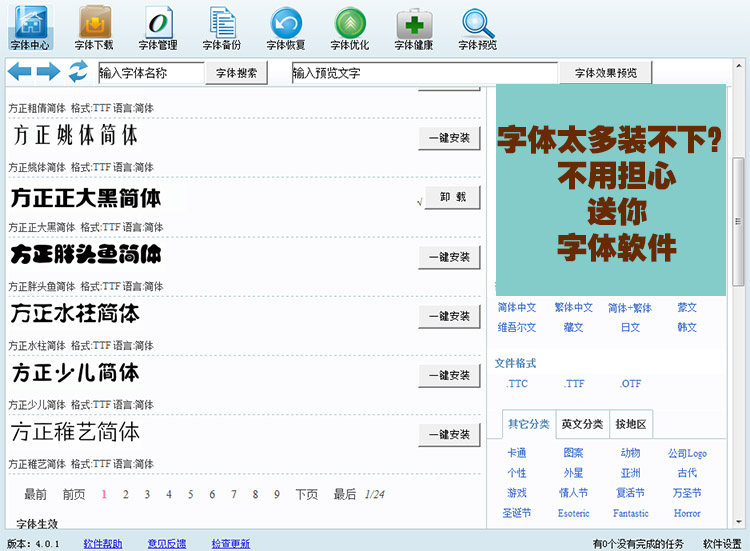Filter by 繁体中文 language

[574, 308]
